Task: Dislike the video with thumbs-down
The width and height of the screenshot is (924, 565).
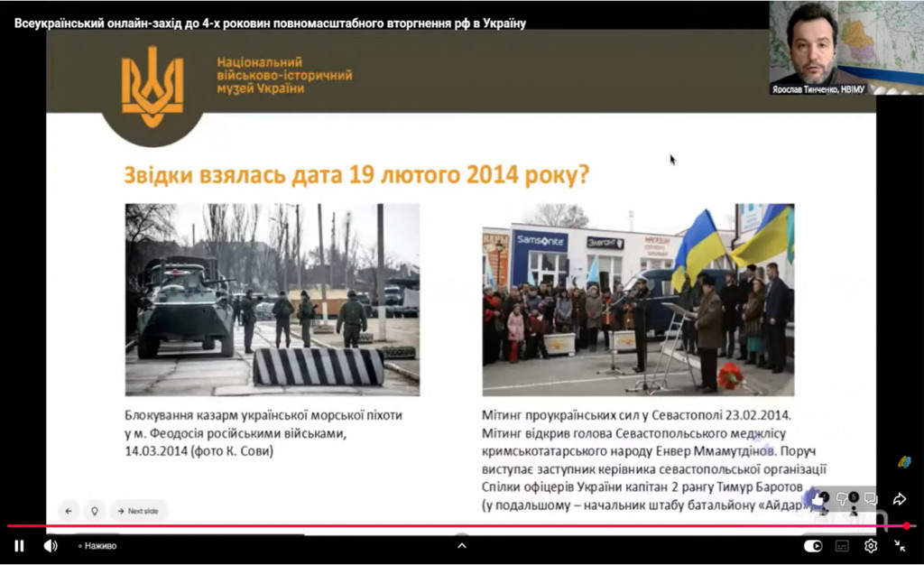Action: (x=844, y=500)
